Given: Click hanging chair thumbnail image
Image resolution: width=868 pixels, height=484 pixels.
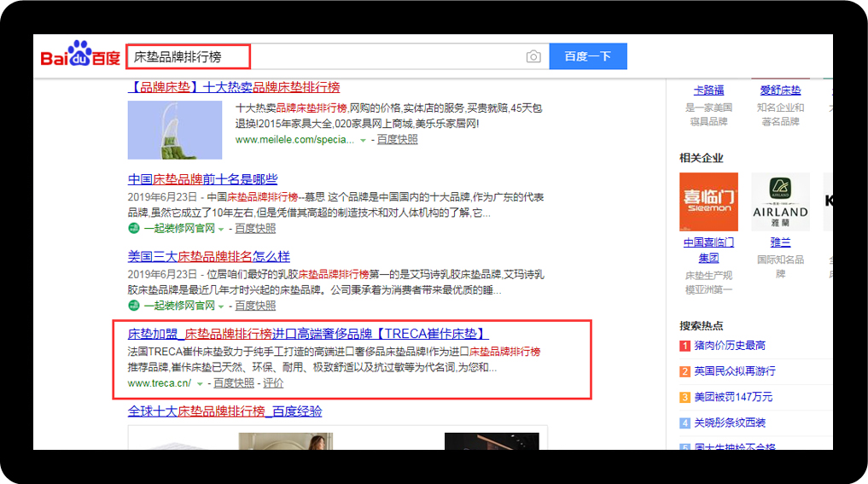Looking at the screenshot, I should pos(175,130).
